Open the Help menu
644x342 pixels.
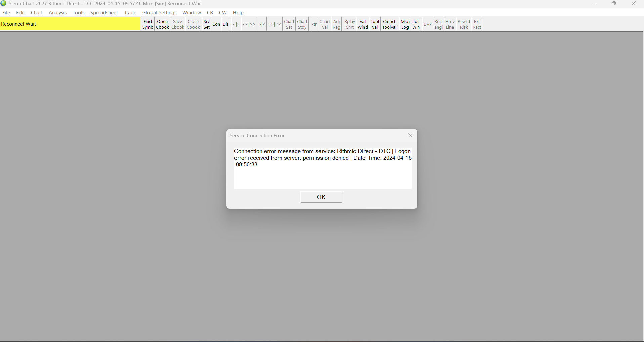click(238, 13)
